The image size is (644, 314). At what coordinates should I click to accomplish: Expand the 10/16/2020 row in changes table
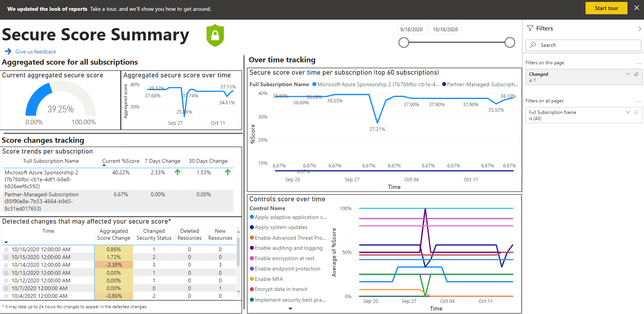click(x=6, y=250)
